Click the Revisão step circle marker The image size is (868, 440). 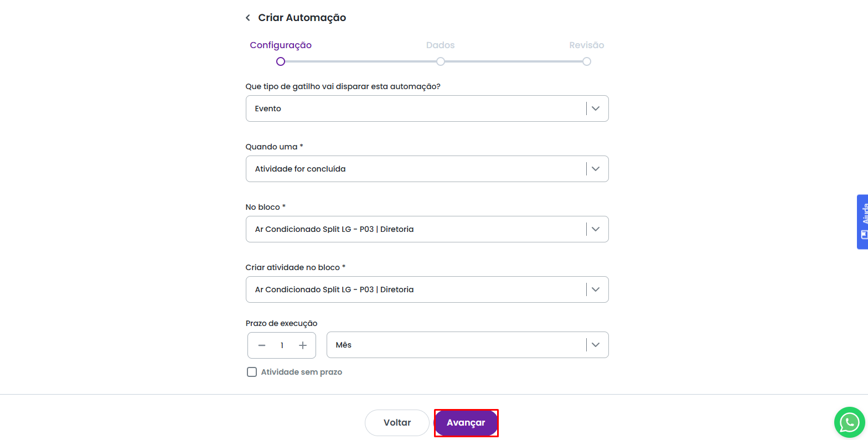point(587,61)
